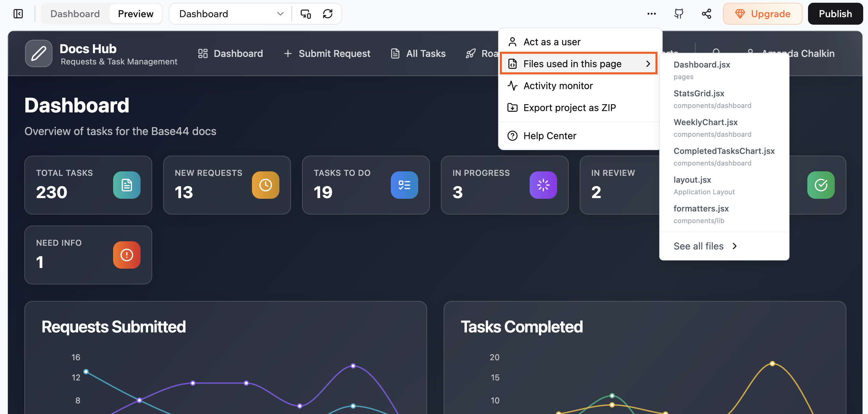
Task: Open StatsGrid.jsx file from the list
Action: click(699, 94)
